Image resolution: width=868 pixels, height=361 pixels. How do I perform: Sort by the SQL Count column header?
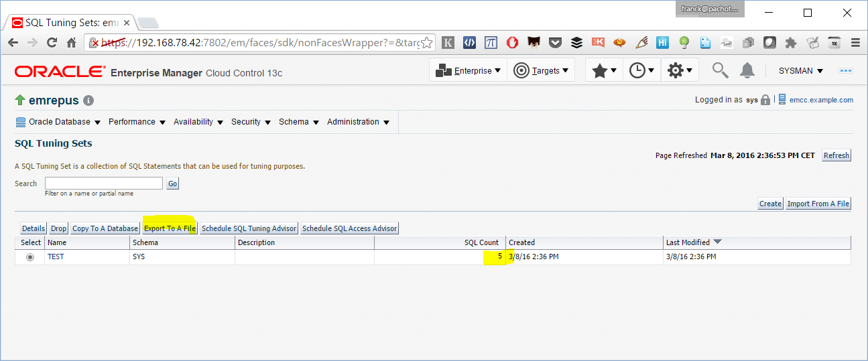440,242
